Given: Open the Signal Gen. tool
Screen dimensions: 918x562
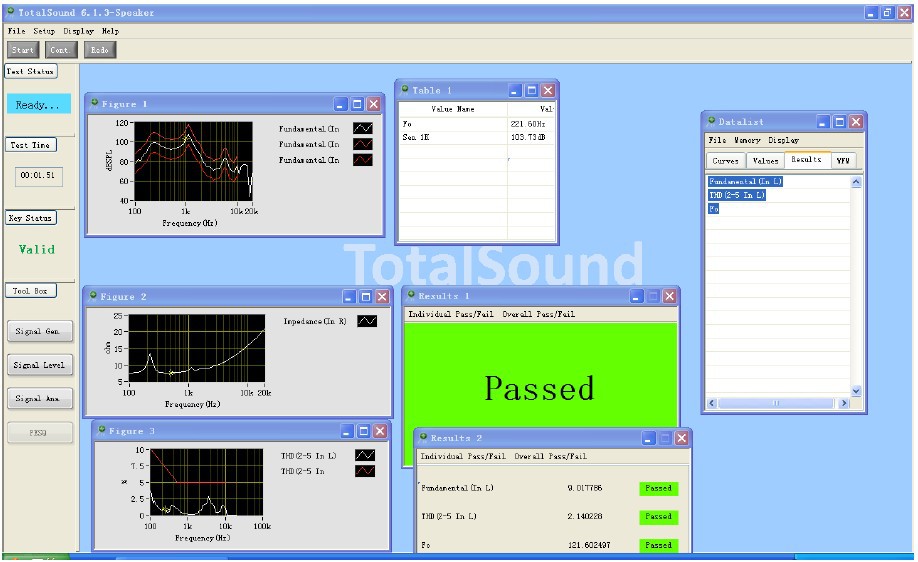Looking at the screenshot, I should (40, 331).
